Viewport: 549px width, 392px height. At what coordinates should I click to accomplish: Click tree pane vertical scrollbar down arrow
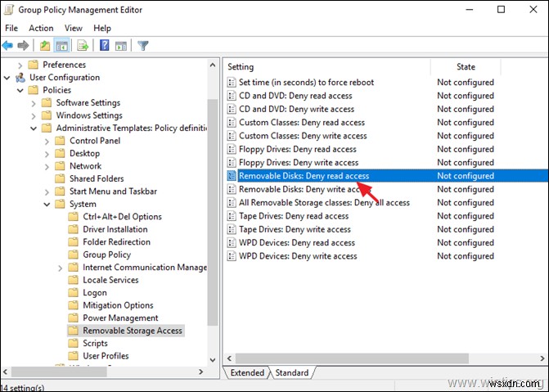[x=213, y=360]
